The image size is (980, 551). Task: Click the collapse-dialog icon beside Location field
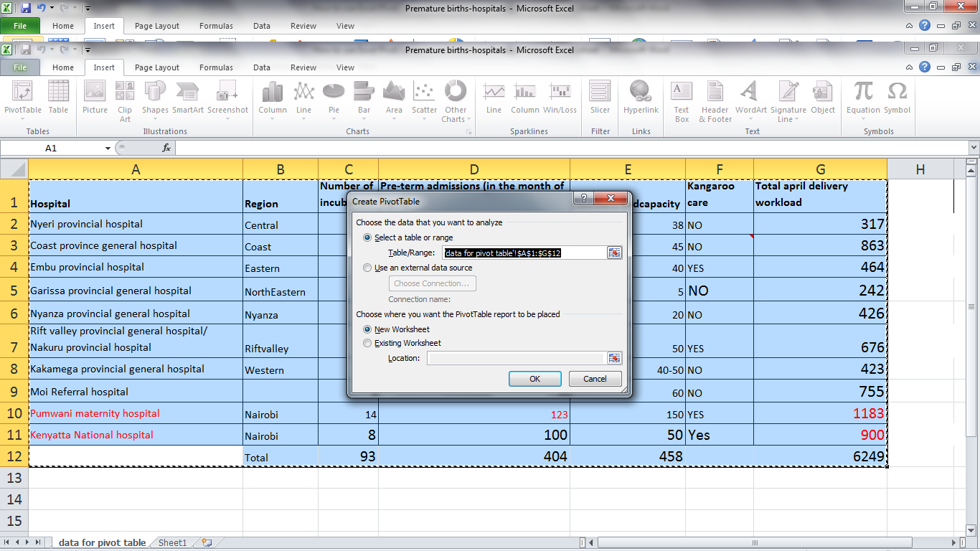tap(614, 358)
